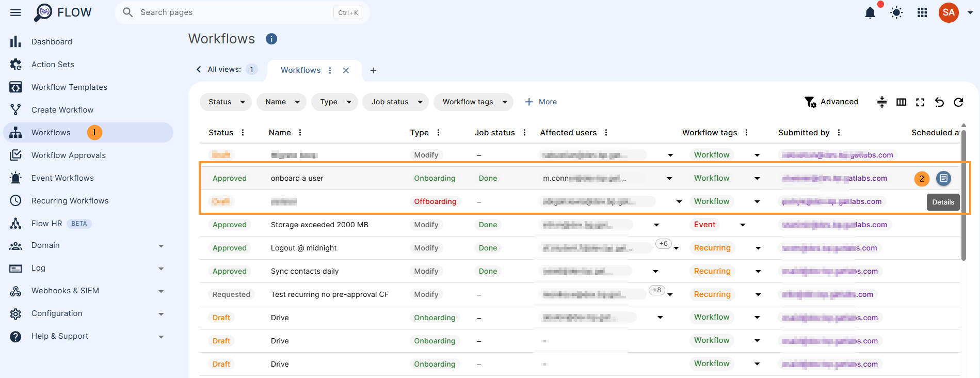Open the column chooser icon
Screen dimensions: 980x378
(901, 102)
